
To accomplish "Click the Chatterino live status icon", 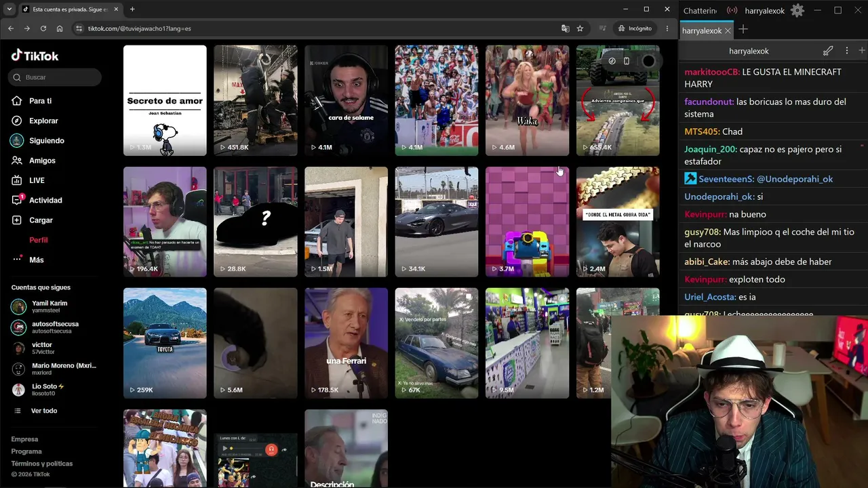I will click(732, 11).
